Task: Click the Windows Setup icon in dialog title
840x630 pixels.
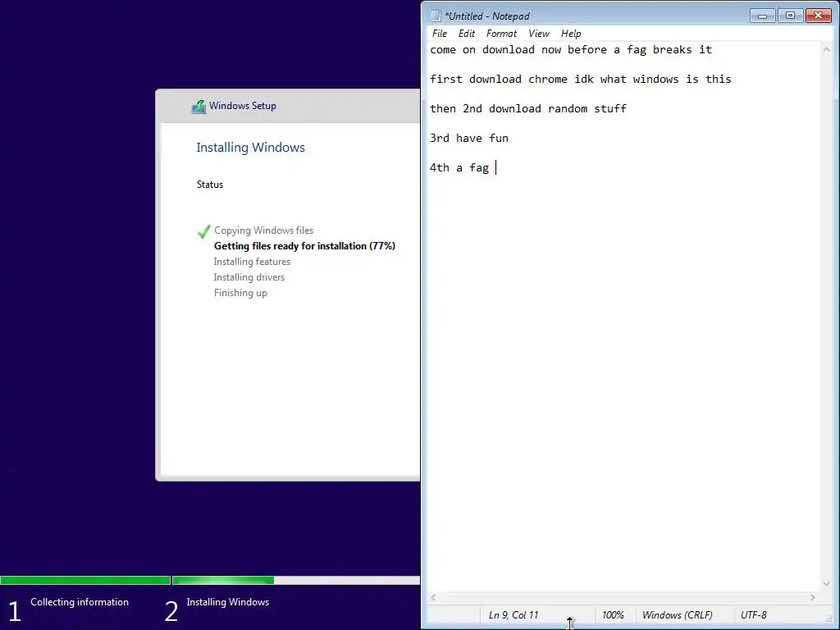Action: tap(199, 106)
